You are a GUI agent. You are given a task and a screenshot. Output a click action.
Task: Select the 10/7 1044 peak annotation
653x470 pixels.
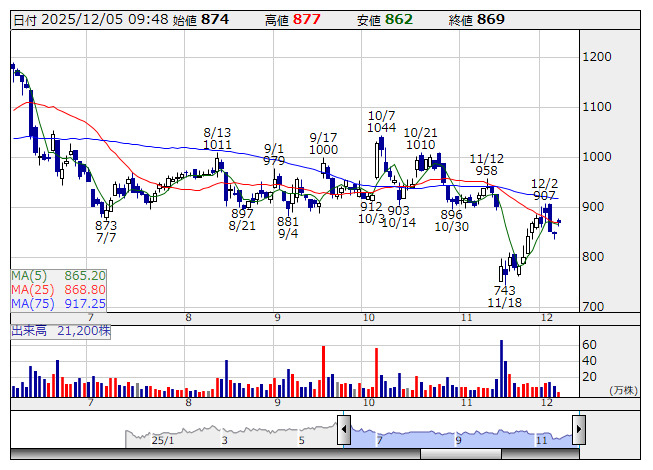pyautogui.click(x=381, y=122)
